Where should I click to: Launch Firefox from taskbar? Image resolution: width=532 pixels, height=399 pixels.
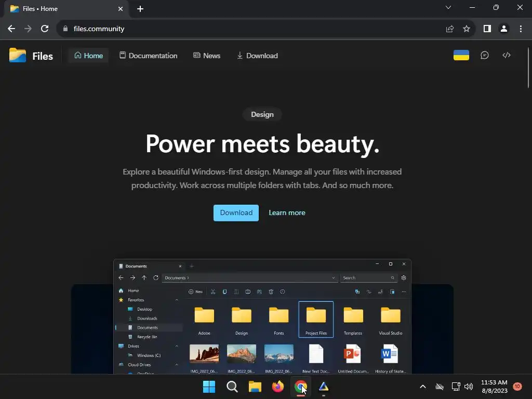pyautogui.click(x=278, y=387)
